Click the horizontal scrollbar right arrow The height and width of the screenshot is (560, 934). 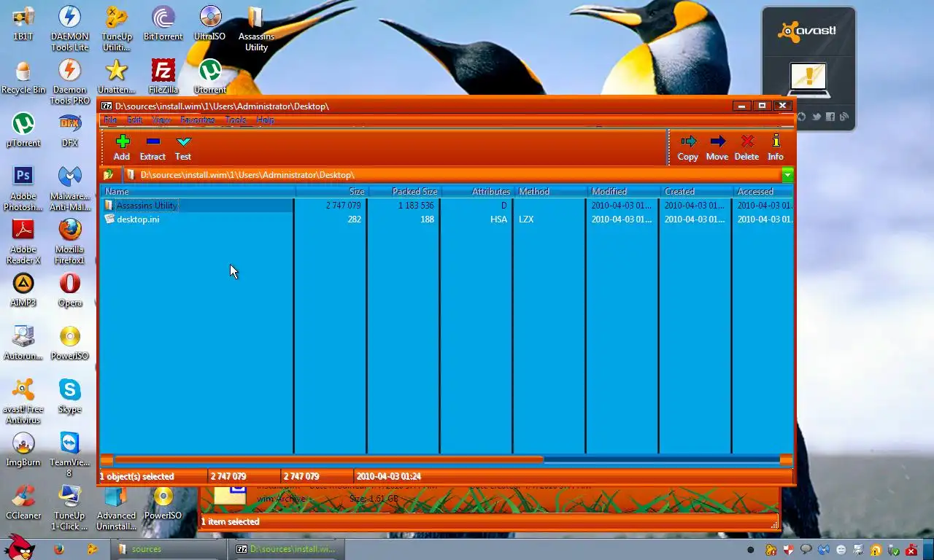pyautogui.click(x=786, y=460)
